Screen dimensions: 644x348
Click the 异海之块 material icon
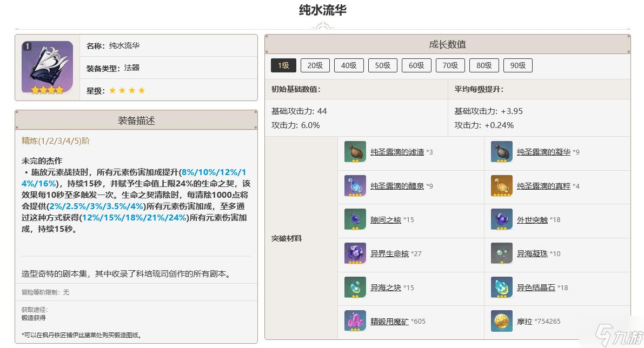(x=355, y=287)
